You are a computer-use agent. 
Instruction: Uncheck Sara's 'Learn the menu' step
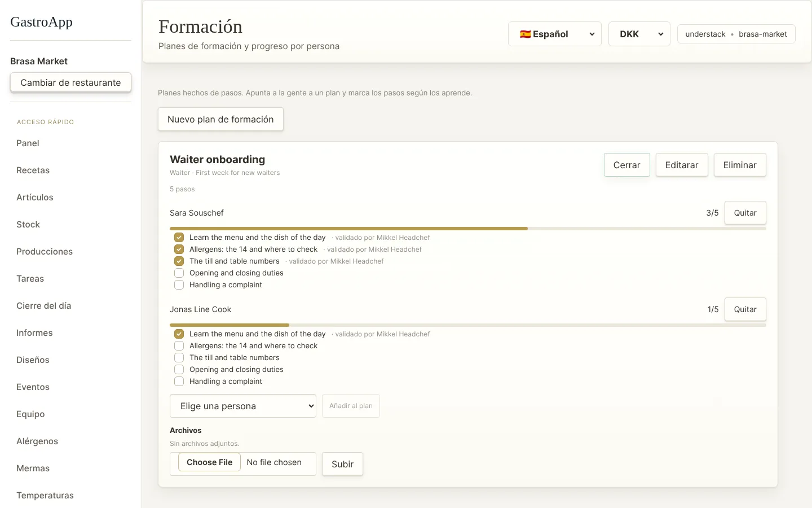tap(179, 238)
